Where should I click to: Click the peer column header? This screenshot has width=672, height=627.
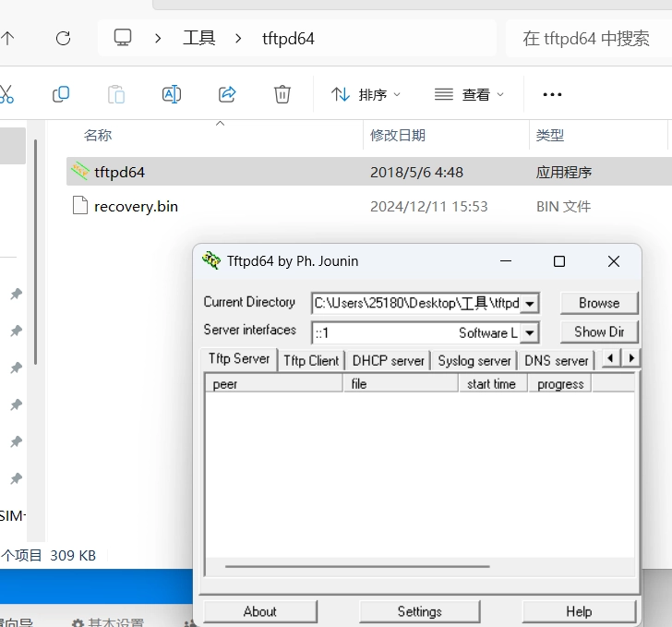[274, 384]
